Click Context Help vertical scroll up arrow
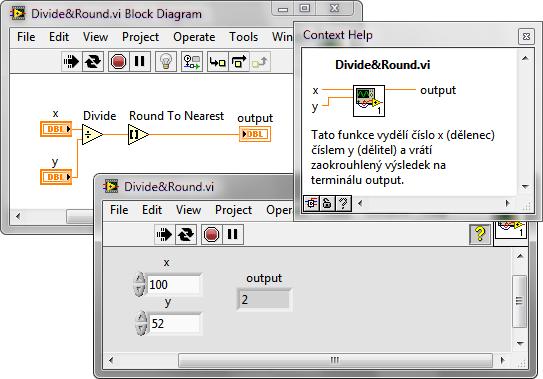The width and height of the screenshot is (543, 379). (525, 58)
